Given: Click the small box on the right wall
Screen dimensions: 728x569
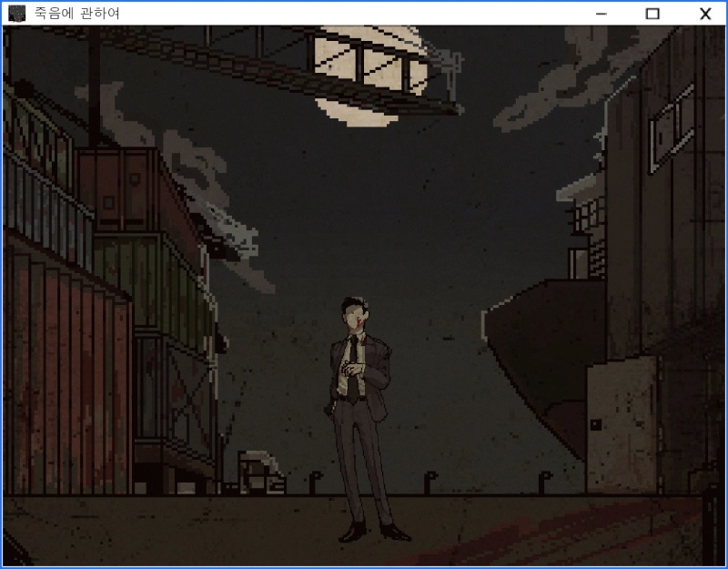Looking at the screenshot, I should click(594, 424).
